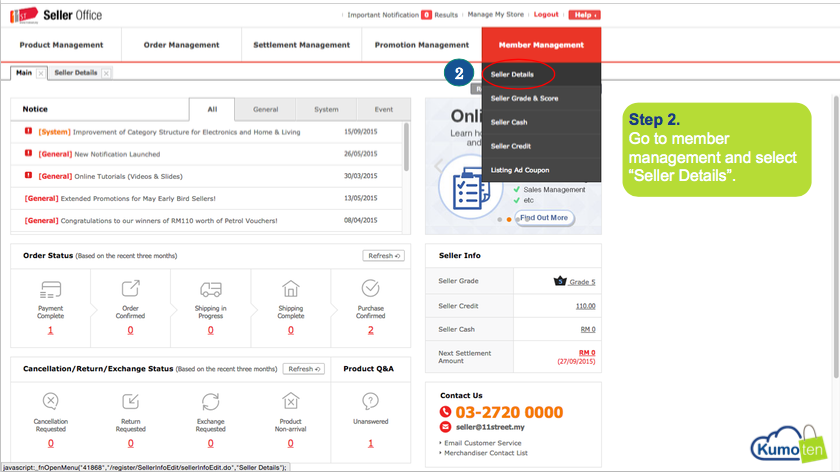The width and height of the screenshot is (840, 472).
Task: Show All notices tab
Action: point(212,109)
